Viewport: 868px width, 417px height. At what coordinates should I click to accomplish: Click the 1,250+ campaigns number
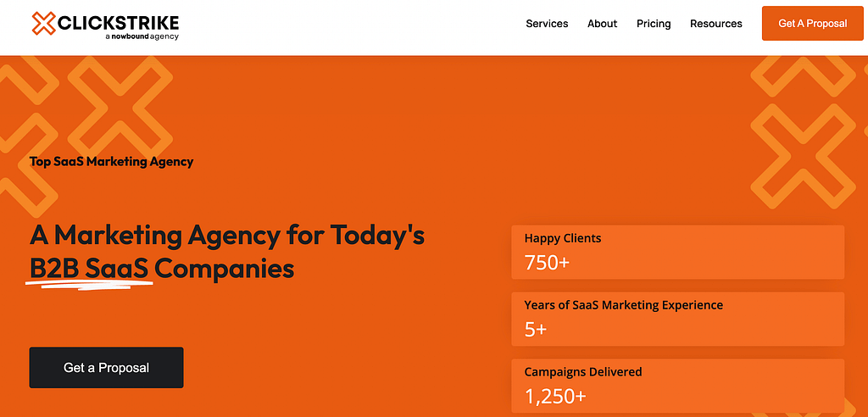pos(555,396)
